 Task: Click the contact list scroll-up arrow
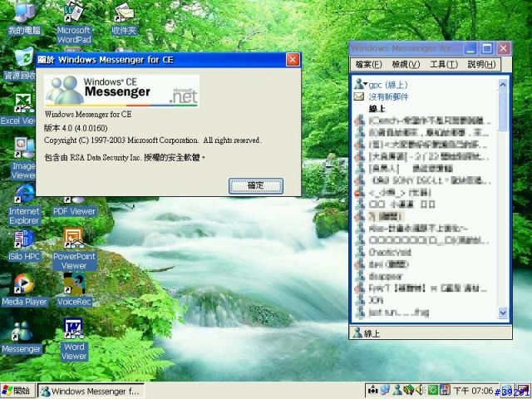[503, 85]
